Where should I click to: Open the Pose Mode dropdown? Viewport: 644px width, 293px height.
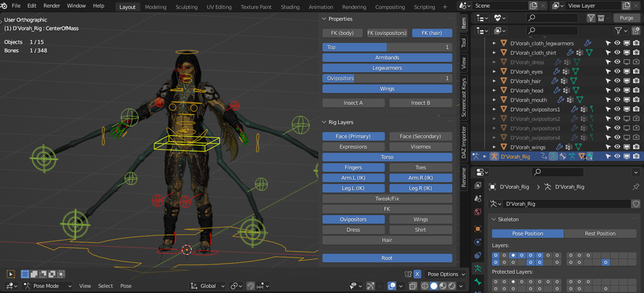[x=48, y=286]
